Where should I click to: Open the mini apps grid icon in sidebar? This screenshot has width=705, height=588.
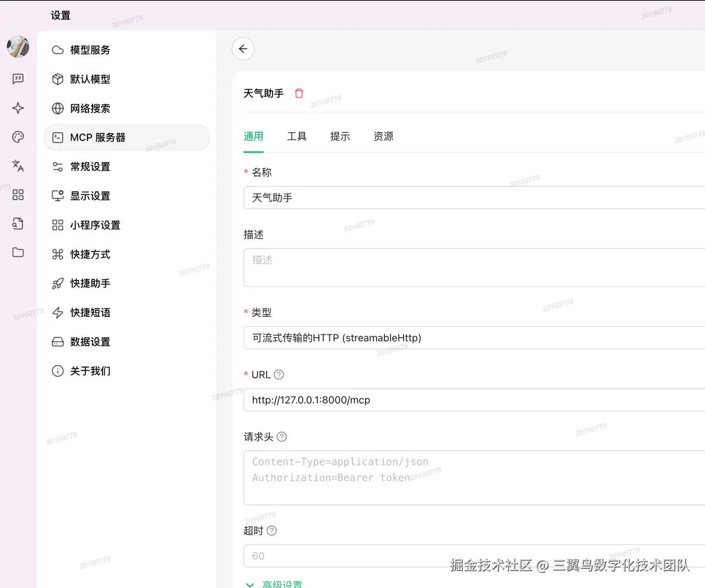(18, 195)
